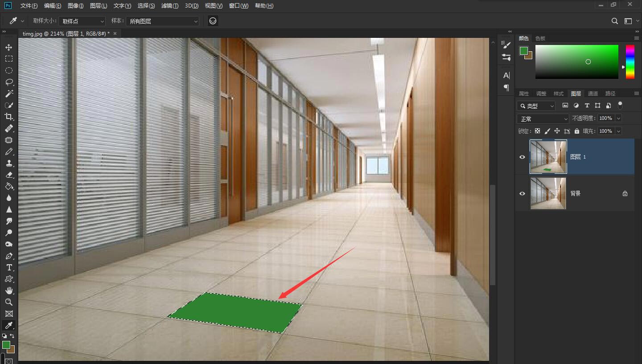This screenshot has width=642, height=364.
Task: Select the Horizontal Type tool
Action: 9,267
